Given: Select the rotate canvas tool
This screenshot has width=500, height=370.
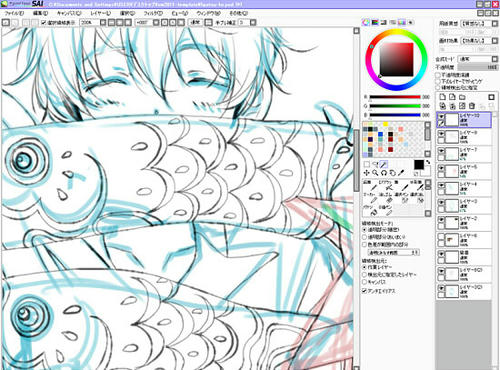Looking at the screenshot, I should coord(384,173).
